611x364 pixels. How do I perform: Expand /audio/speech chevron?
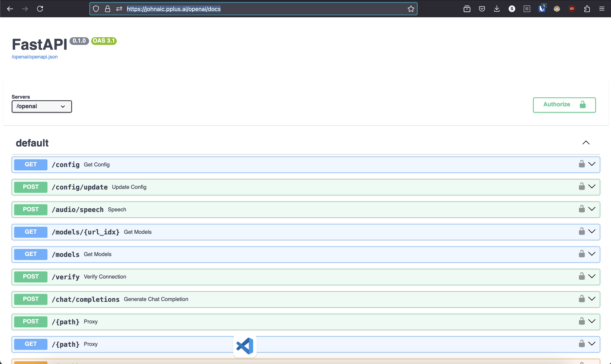(592, 209)
